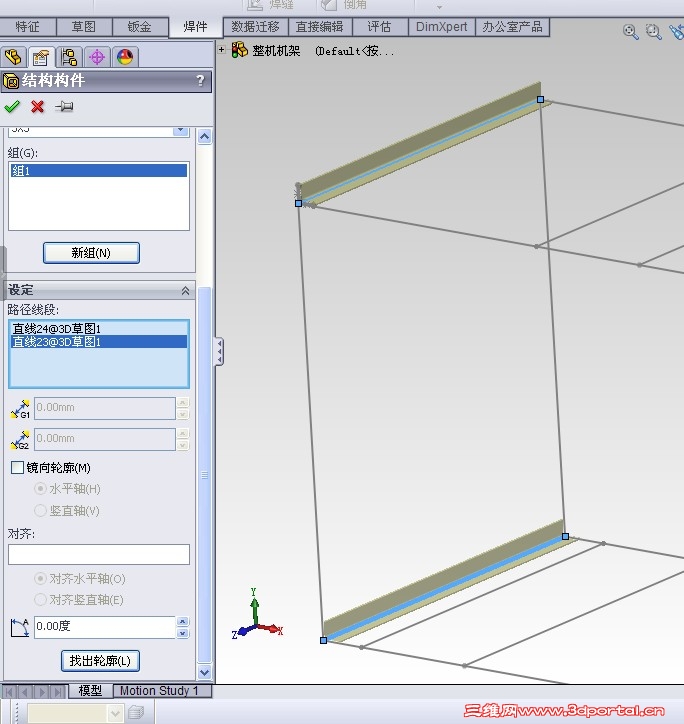
Task: Switch to the Motion Study 1 tab
Action: click(159, 691)
